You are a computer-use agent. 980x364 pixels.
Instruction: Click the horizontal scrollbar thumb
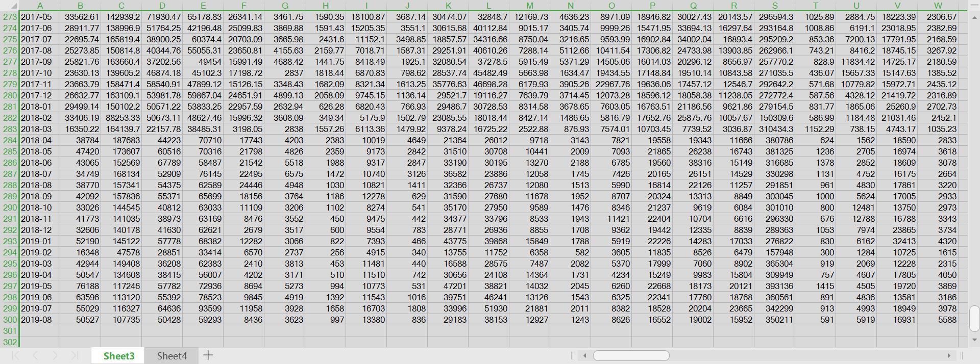631,355
